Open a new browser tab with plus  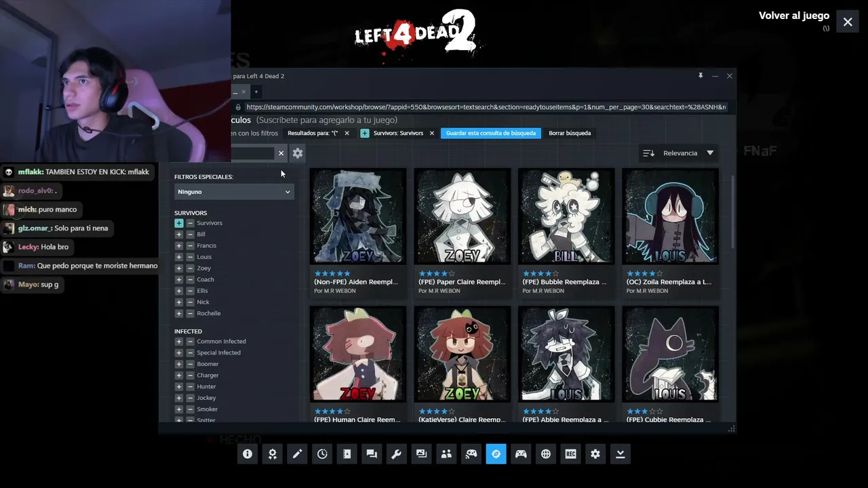pyautogui.click(x=256, y=91)
